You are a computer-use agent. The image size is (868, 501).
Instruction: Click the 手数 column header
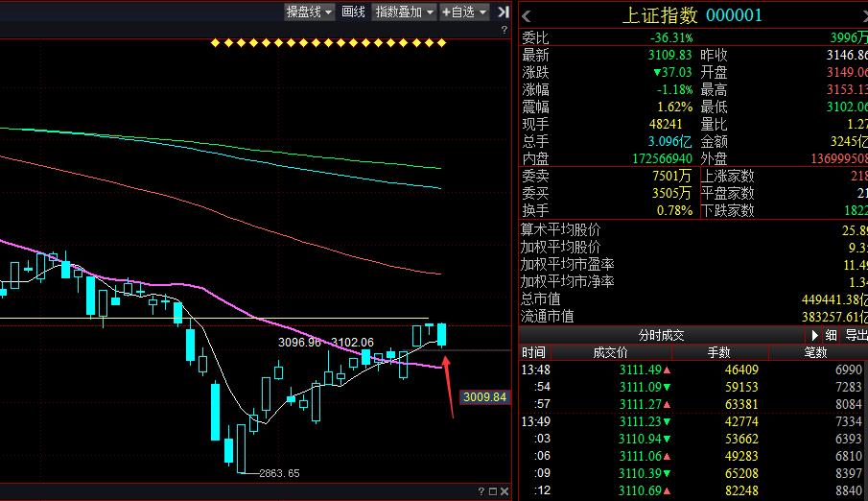718,352
